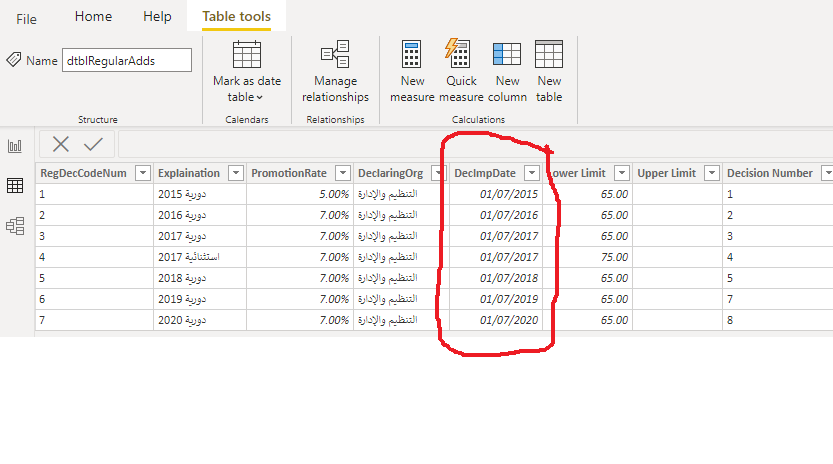
Task: Open DecImpDate column filter dropdown
Action: pyautogui.click(x=532, y=173)
